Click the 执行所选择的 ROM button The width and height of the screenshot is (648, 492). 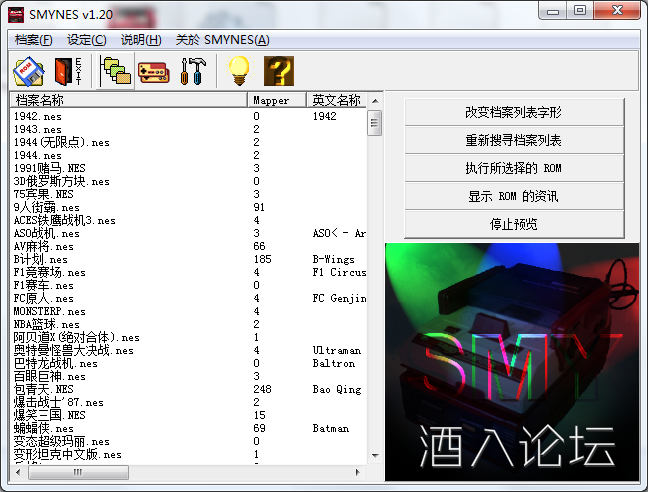(x=513, y=168)
